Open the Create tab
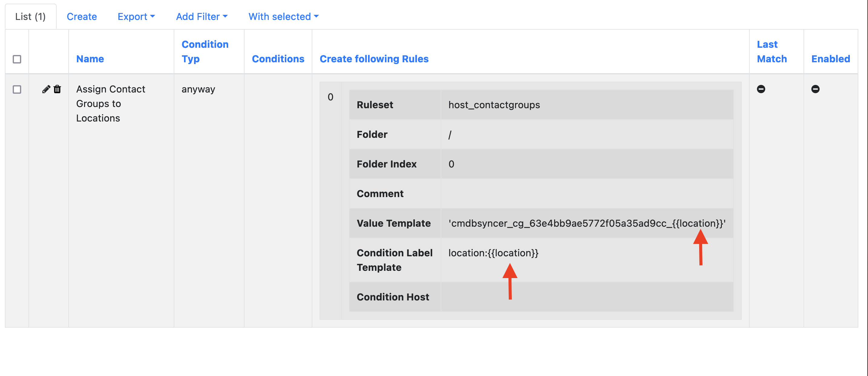 [81, 17]
